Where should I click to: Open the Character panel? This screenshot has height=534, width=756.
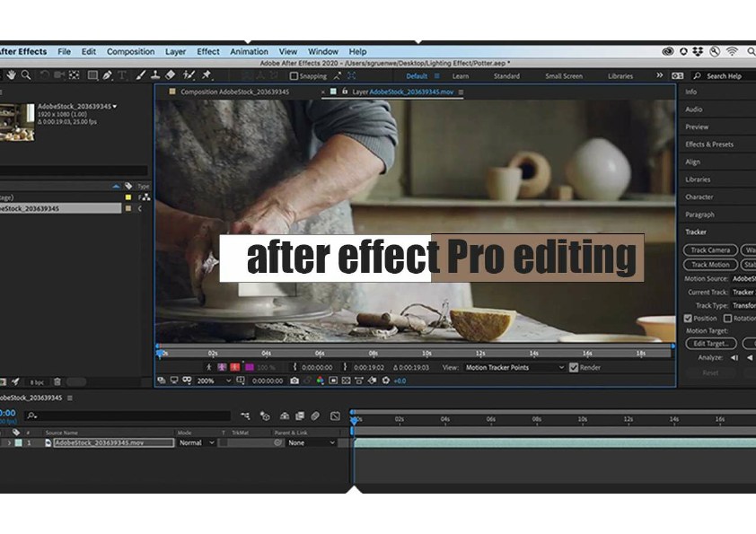699,197
